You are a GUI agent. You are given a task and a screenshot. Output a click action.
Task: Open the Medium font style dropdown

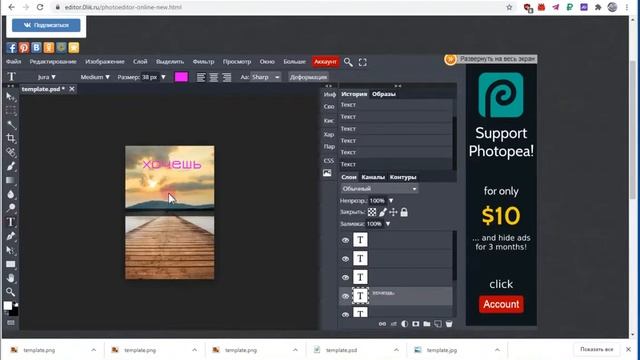(x=95, y=77)
